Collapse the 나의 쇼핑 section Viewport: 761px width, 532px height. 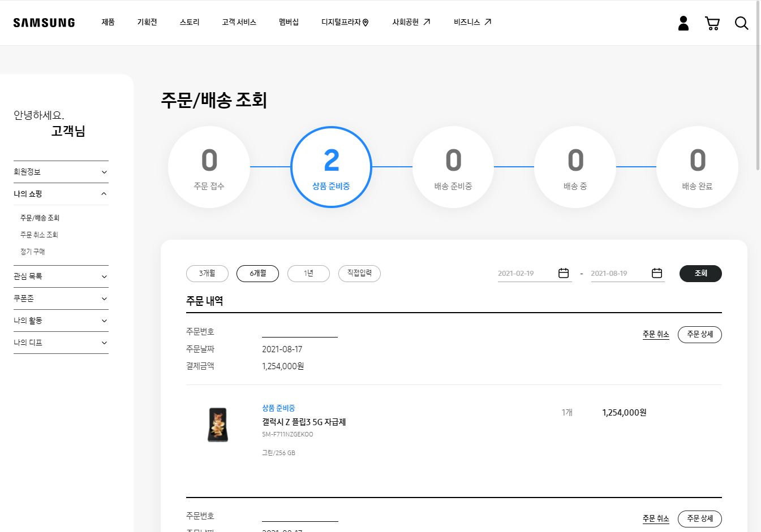[x=61, y=194]
